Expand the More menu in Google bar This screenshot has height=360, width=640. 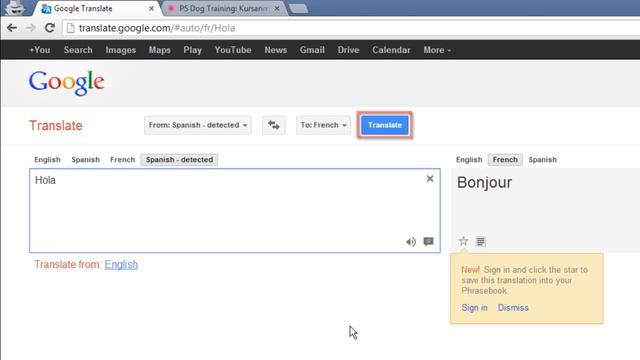437,50
